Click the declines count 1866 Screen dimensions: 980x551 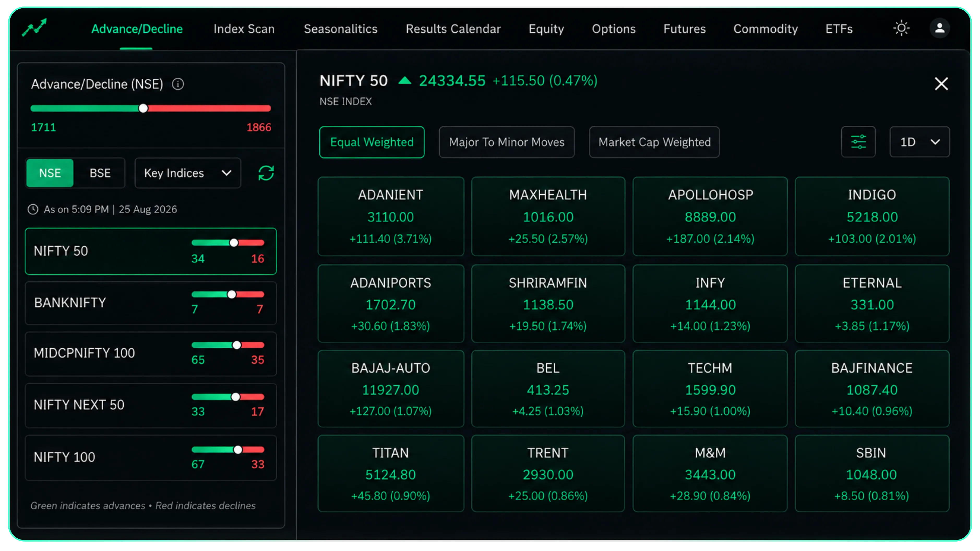tap(259, 127)
